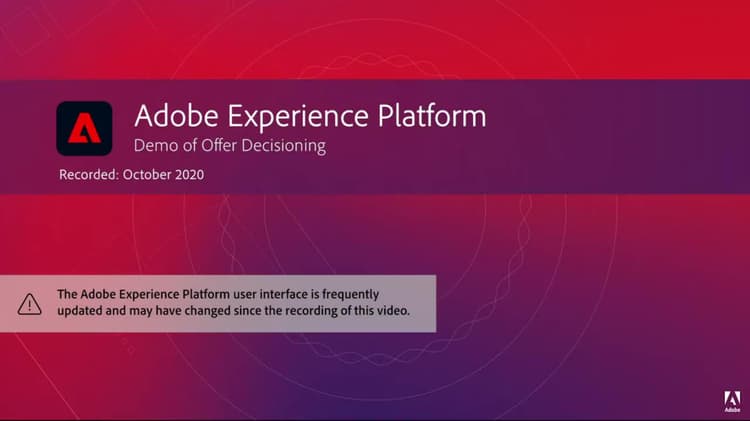Image resolution: width=750 pixels, height=421 pixels.
Task: Click the 'Adobe Experience Platform' title text
Action: click(310, 116)
